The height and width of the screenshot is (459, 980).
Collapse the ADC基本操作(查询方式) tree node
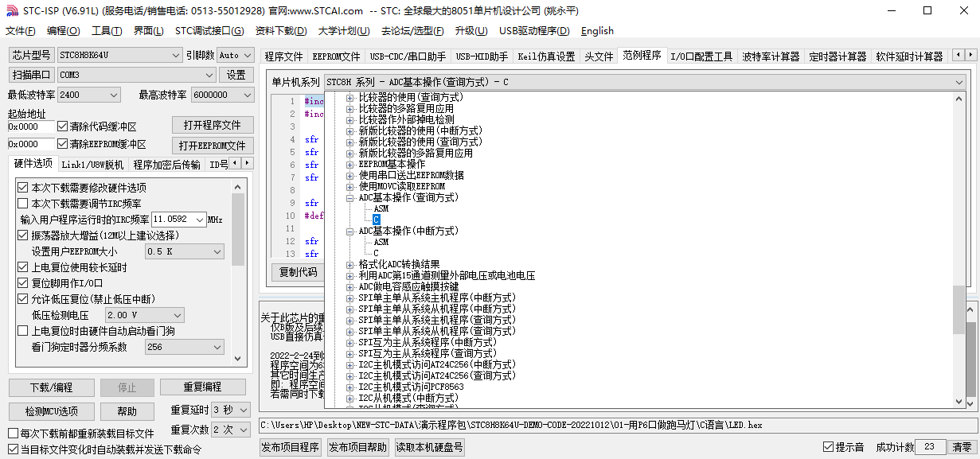pyautogui.click(x=350, y=197)
